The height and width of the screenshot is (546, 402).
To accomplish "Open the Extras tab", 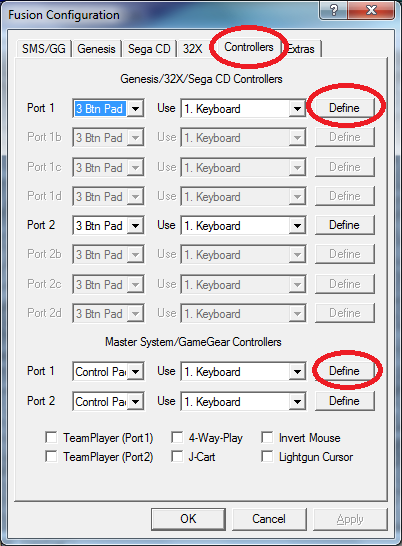I will [302, 48].
